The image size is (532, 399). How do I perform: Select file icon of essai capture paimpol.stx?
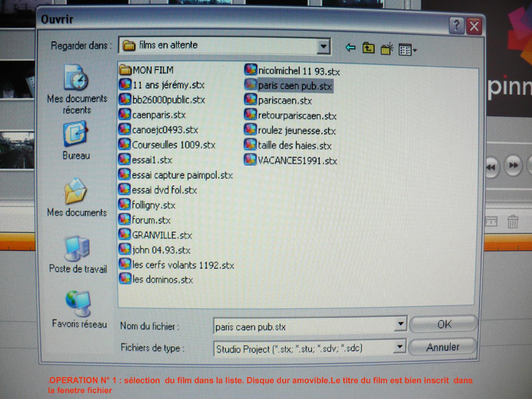pyautogui.click(x=125, y=174)
